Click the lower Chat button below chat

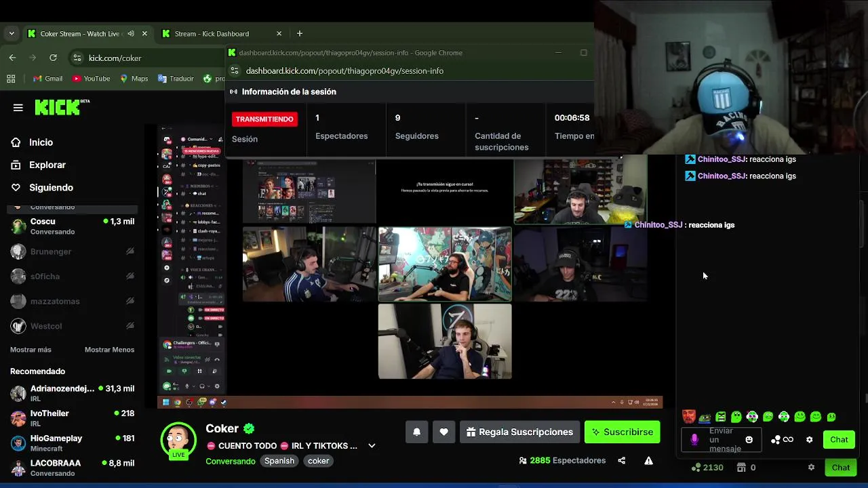841,467
